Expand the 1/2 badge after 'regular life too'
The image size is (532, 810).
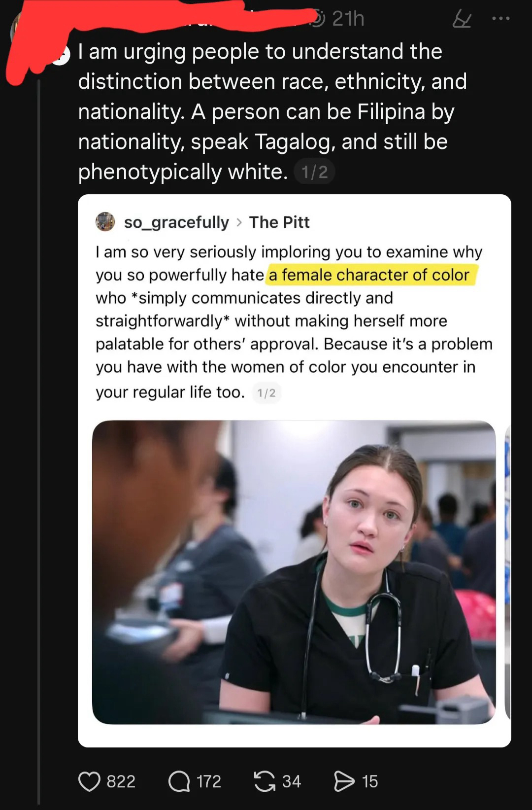(x=266, y=393)
